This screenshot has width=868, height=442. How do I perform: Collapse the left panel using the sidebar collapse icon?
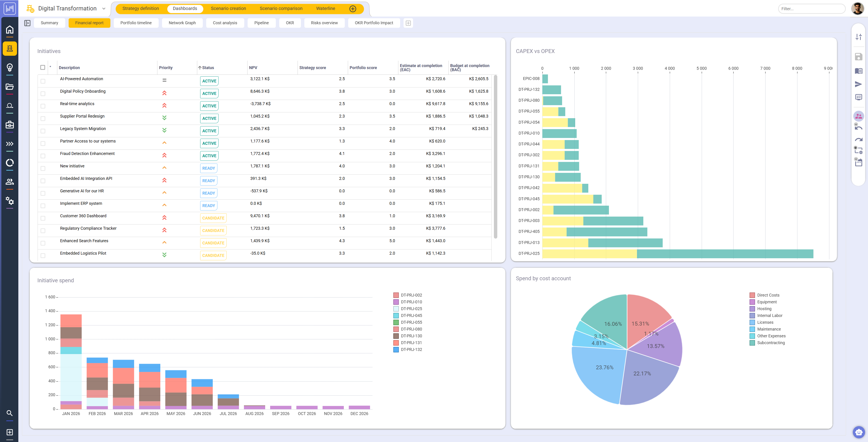27,23
